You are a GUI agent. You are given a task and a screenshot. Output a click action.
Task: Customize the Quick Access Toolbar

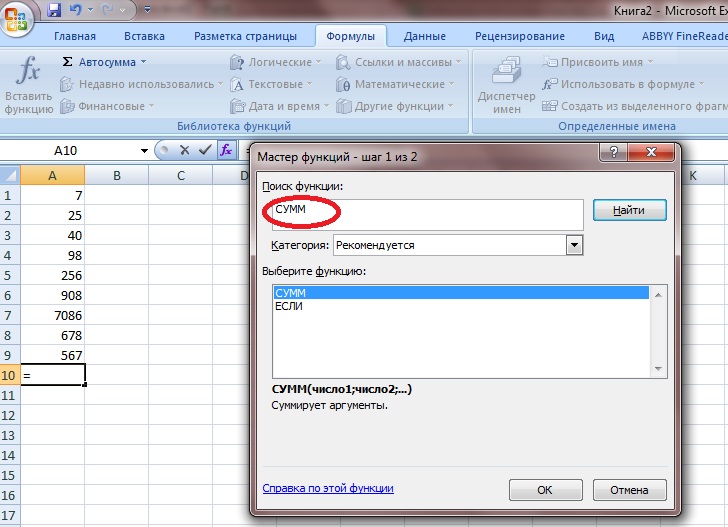[x=147, y=9]
